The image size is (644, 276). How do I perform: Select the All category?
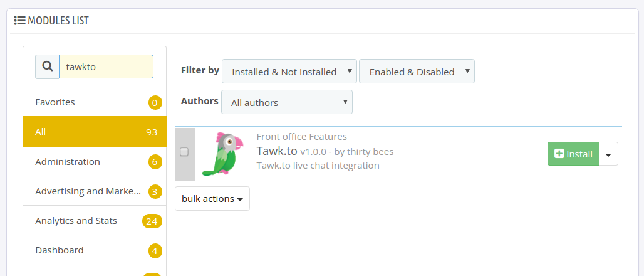pos(95,132)
